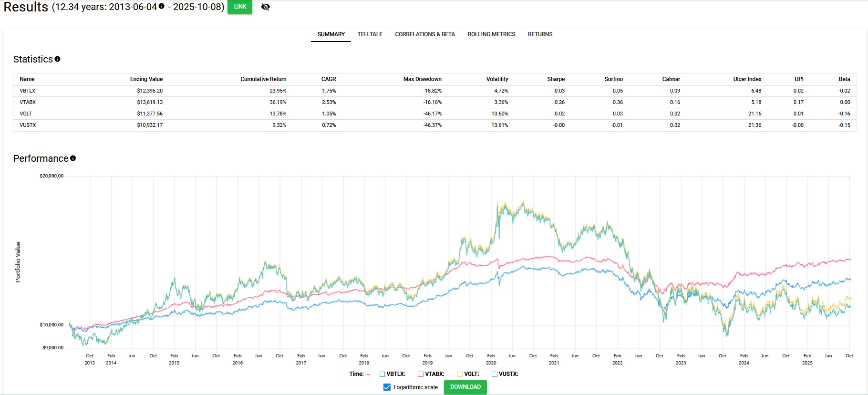Toggle the Logarithmic scale checkbox
868x395 pixels.
pos(387,387)
